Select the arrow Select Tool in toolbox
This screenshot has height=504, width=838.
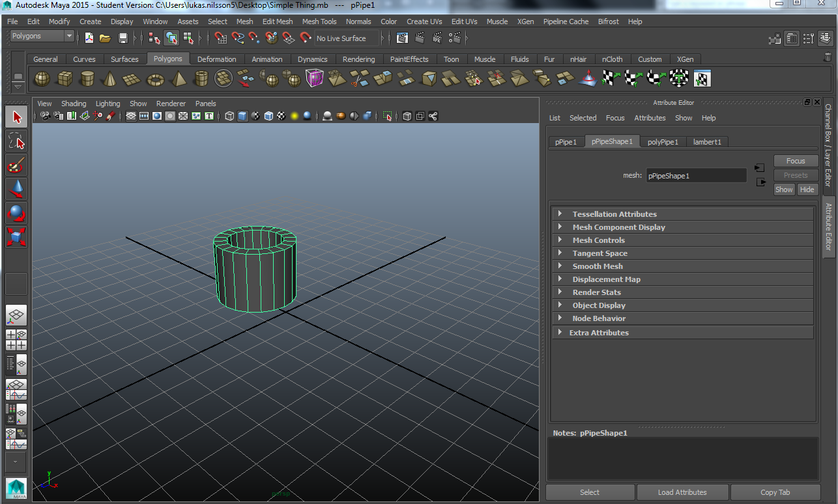pyautogui.click(x=17, y=117)
